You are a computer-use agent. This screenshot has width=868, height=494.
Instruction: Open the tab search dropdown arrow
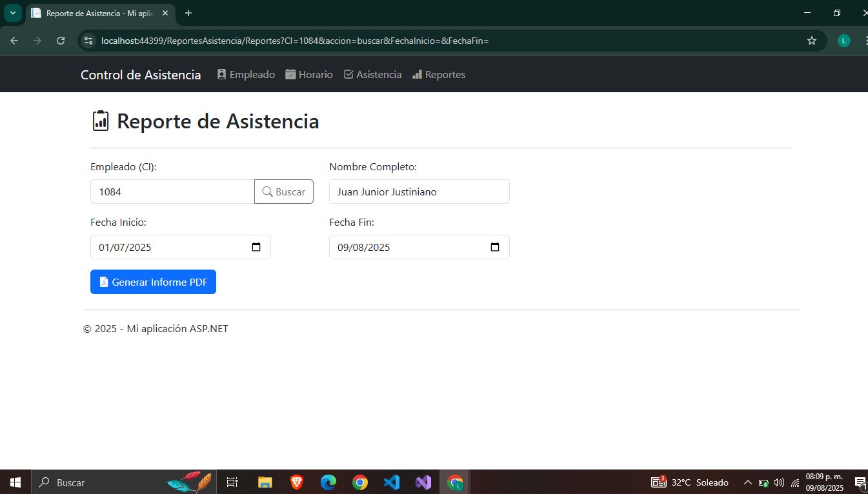(12, 13)
